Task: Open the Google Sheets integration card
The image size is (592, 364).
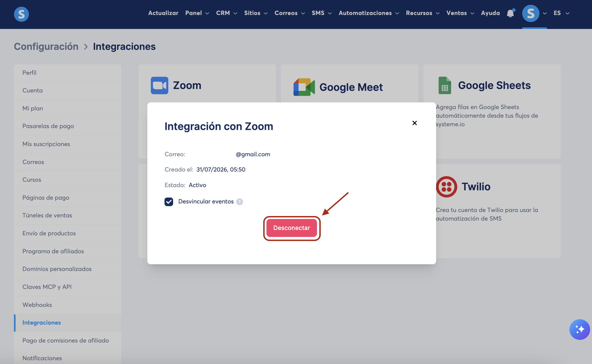Action: point(492,111)
